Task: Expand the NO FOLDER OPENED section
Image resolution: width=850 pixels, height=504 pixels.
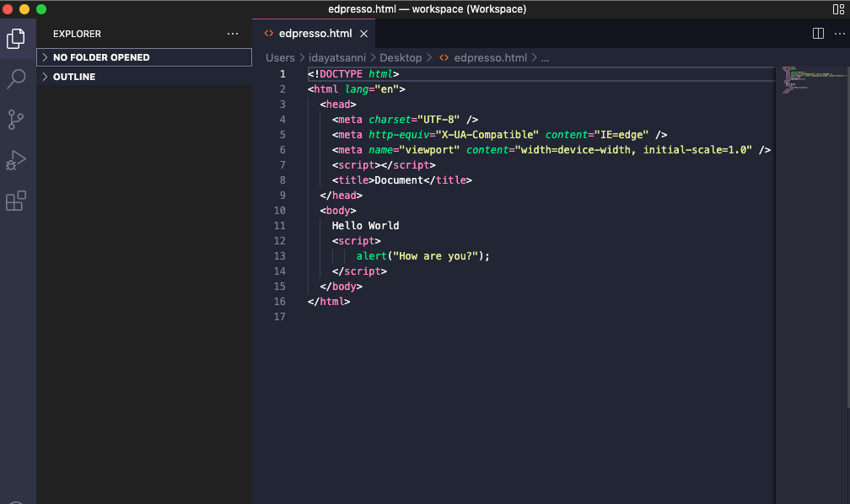Action: [144, 57]
